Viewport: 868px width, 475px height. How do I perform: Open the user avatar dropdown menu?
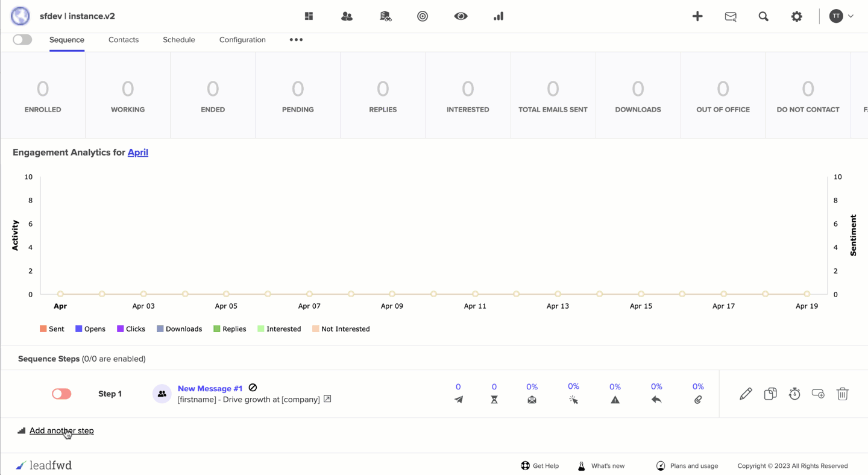(841, 16)
